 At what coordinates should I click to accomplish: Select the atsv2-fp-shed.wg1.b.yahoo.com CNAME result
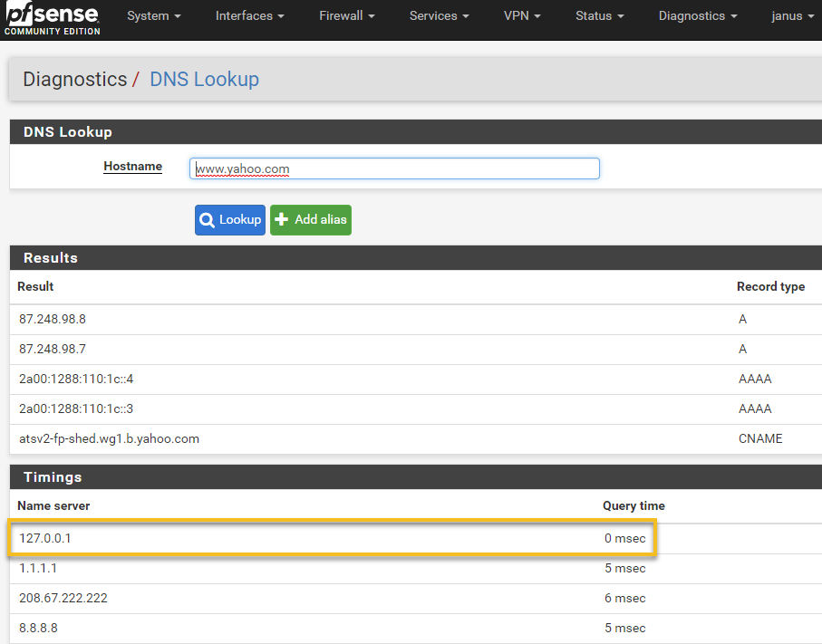(x=109, y=438)
